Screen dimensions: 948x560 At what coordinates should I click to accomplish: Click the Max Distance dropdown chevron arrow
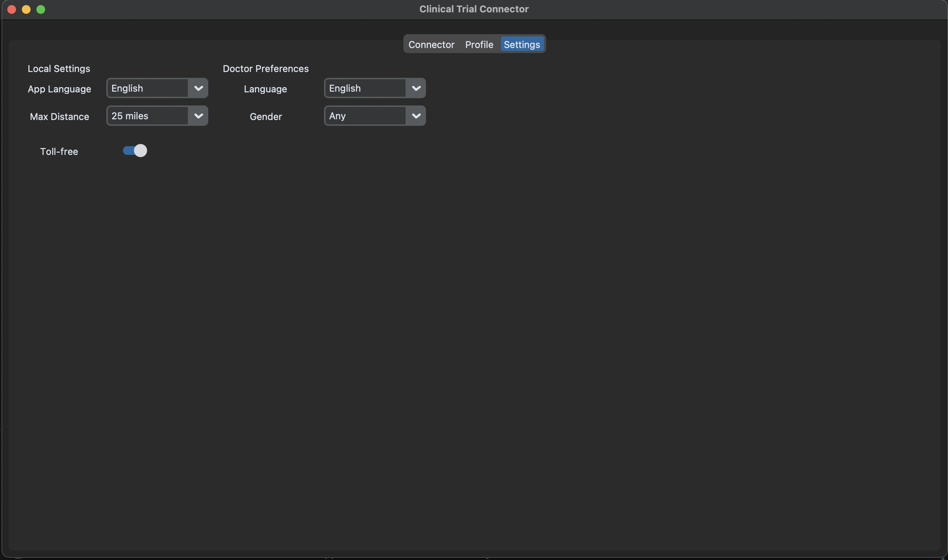[x=198, y=116]
